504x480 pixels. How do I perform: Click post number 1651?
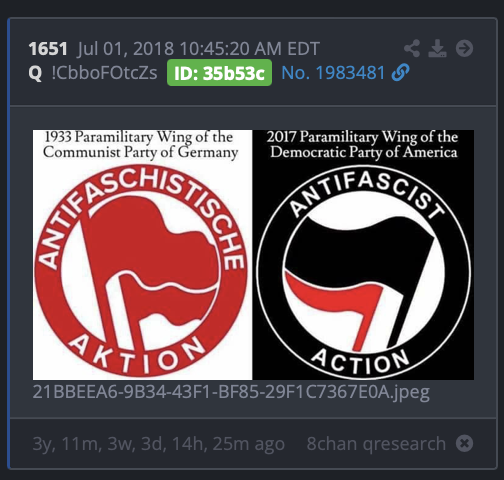[x=48, y=49]
